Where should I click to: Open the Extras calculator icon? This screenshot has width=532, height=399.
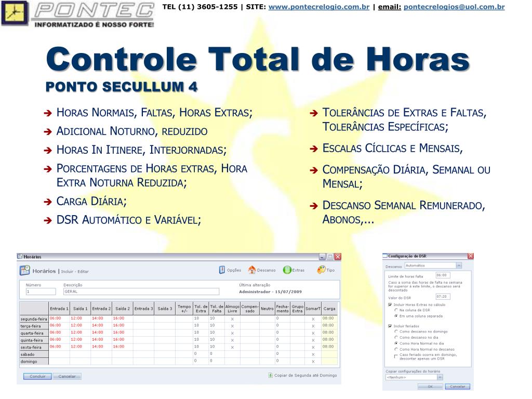click(x=287, y=270)
